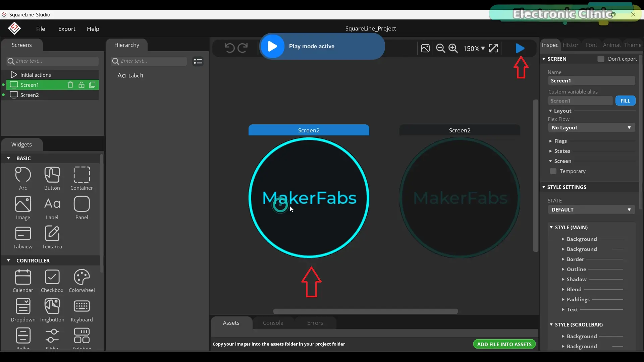Click the blue play button in toolbar
Screen dimensions: 644x362
[520, 48]
